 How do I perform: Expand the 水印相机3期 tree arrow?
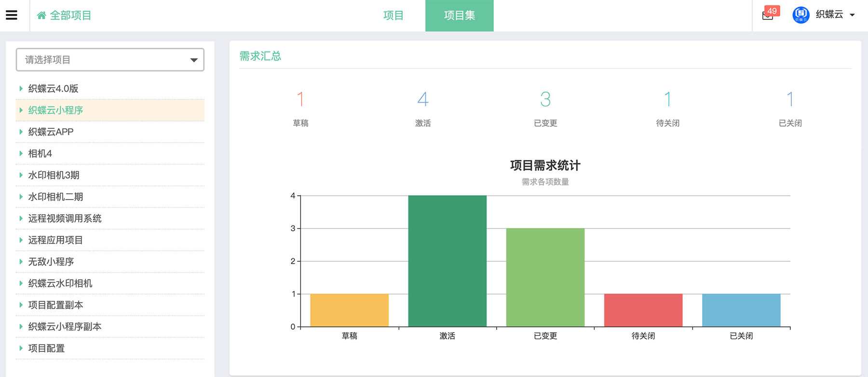click(x=21, y=175)
